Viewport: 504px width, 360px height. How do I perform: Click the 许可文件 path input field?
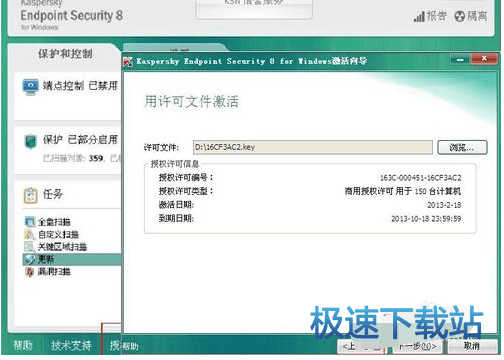(313, 147)
